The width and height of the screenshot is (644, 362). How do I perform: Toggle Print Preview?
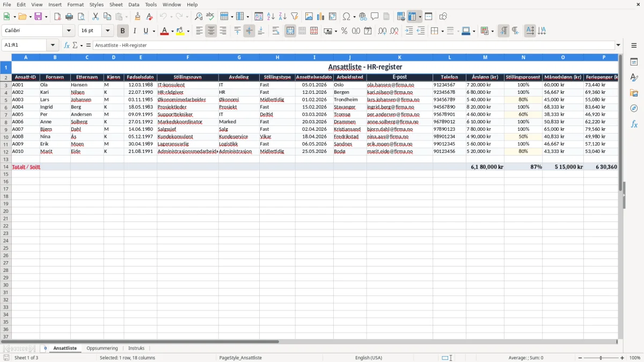coord(80,17)
